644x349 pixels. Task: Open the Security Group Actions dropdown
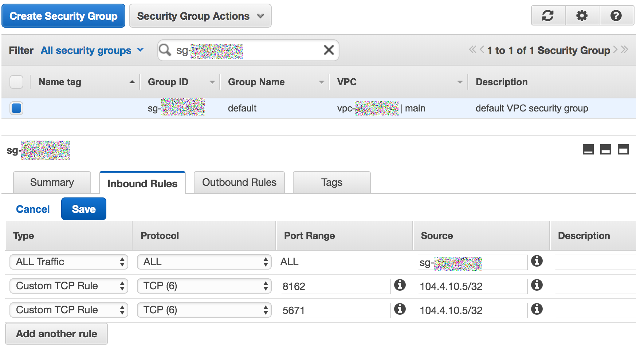click(x=200, y=16)
